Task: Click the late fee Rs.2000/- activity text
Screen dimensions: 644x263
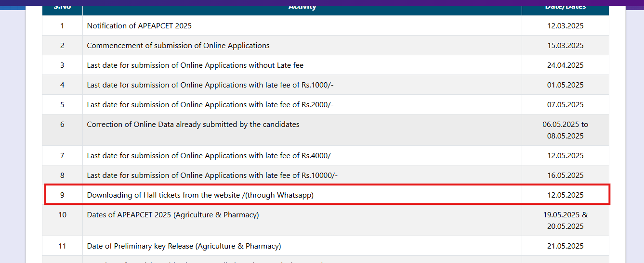Action: point(210,105)
